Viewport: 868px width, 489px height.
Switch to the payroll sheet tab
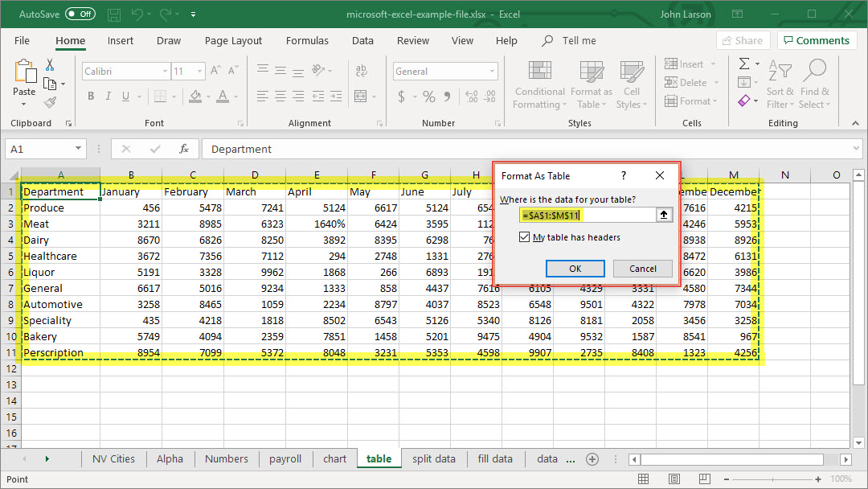(285, 458)
